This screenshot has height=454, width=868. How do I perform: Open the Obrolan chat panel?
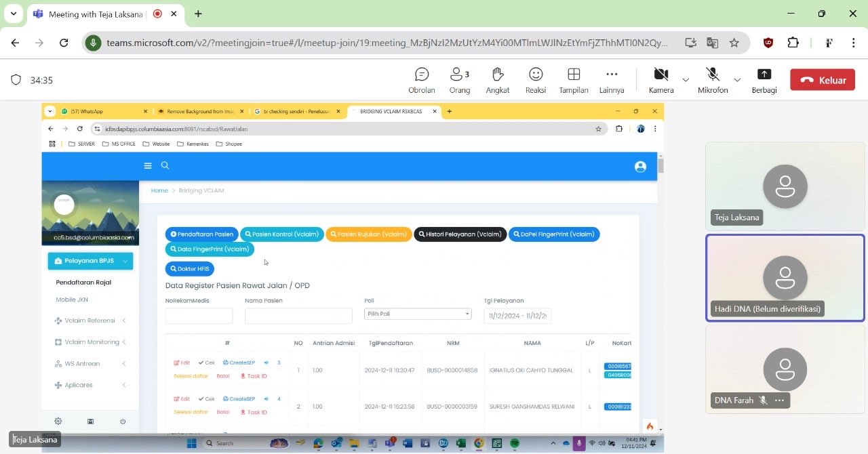point(422,80)
